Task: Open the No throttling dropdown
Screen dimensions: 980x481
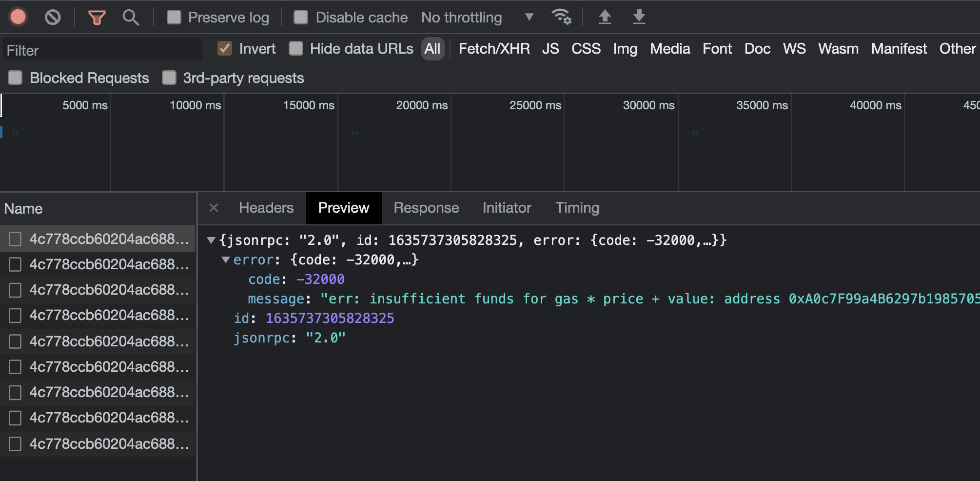Action: (x=477, y=18)
